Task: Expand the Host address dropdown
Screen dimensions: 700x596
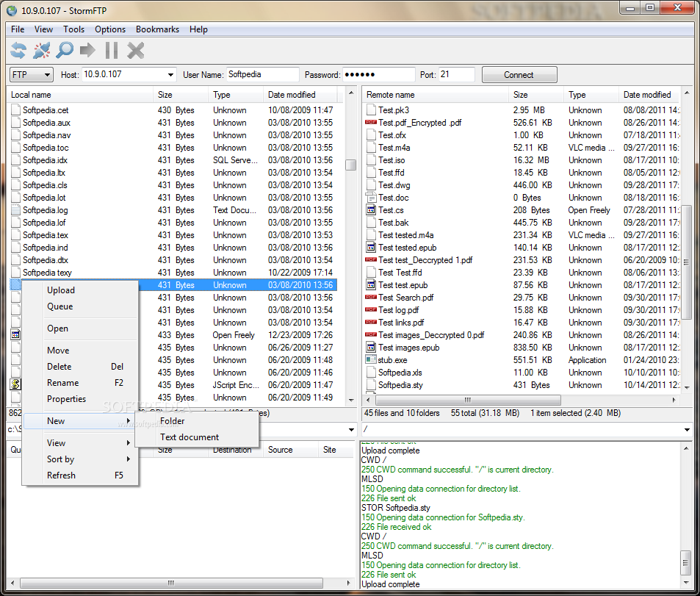Action: 170,75
